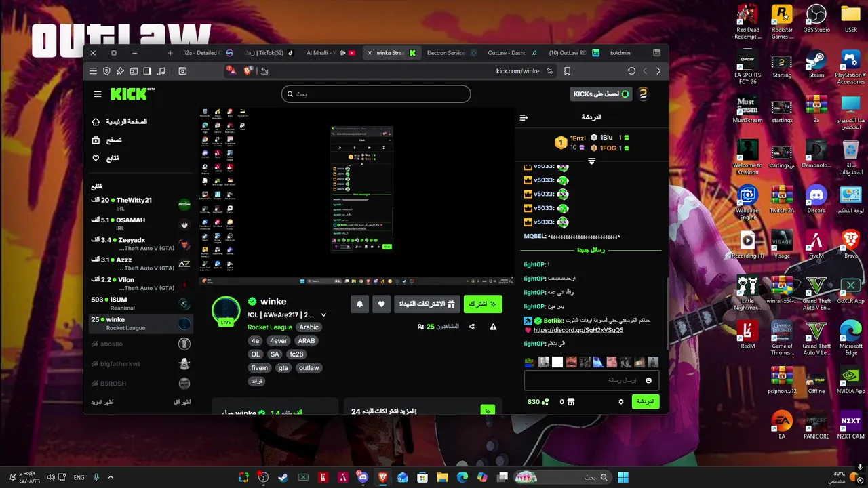Click the fivem tag
This screenshot has height=488, width=868.
tap(259, 368)
